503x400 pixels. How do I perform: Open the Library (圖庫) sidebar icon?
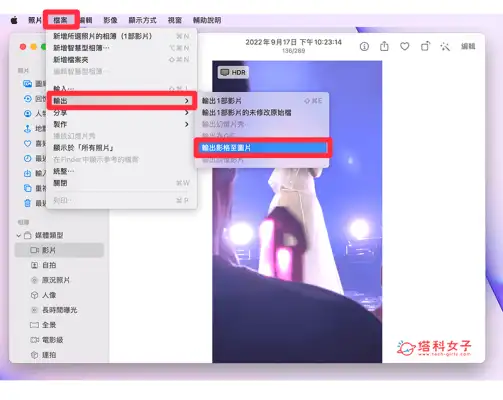pyautogui.click(x=27, y=83)
